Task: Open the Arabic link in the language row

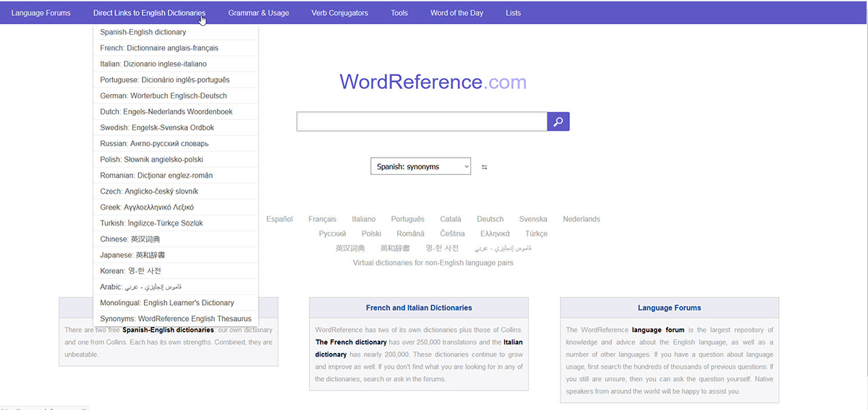Action: [x=503, y=248]
